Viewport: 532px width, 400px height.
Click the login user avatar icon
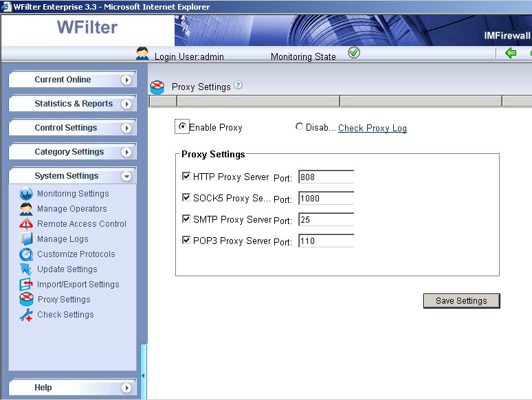pos(142,54)
